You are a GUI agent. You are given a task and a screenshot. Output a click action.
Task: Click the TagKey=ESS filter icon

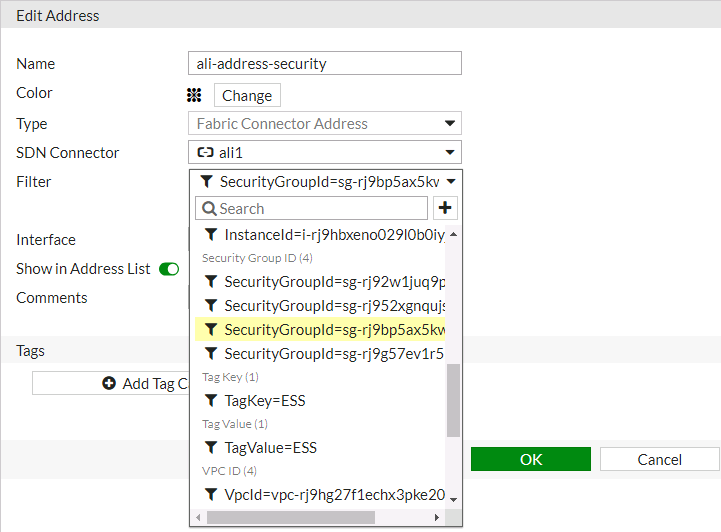pos(211,401)
